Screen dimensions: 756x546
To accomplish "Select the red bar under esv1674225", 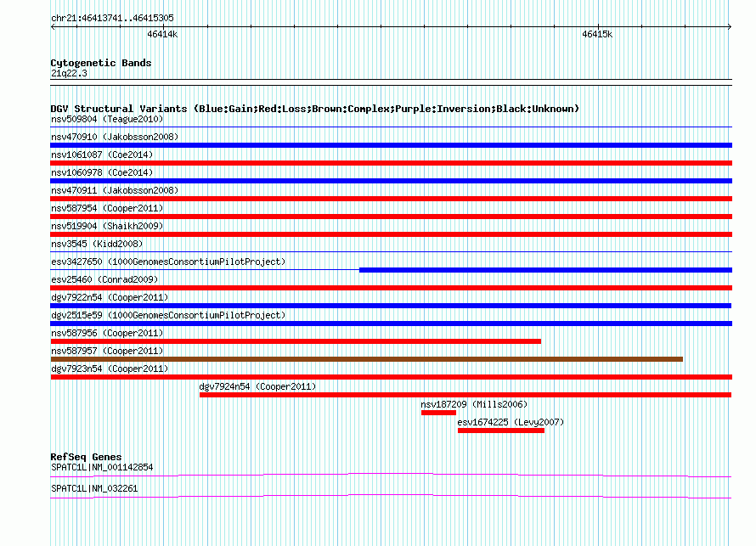I will (x=501, y=431).
